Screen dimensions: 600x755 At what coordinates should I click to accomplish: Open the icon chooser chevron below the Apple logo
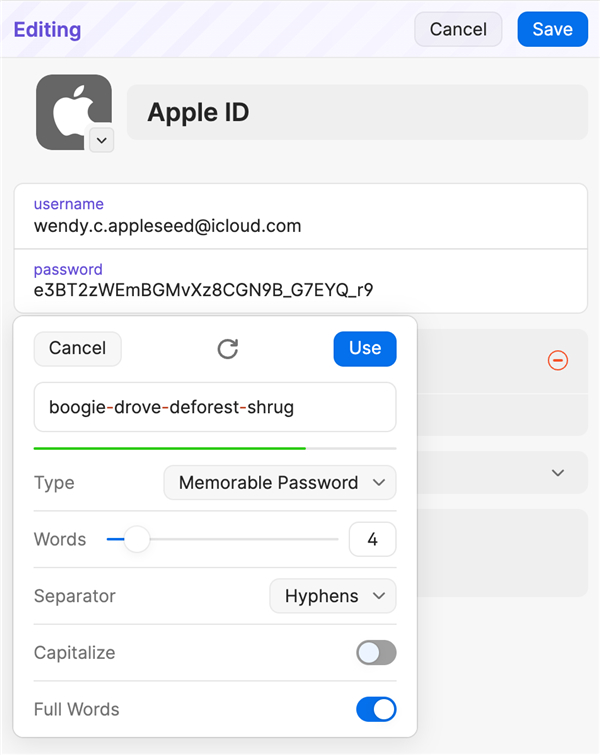pos(102,141)
